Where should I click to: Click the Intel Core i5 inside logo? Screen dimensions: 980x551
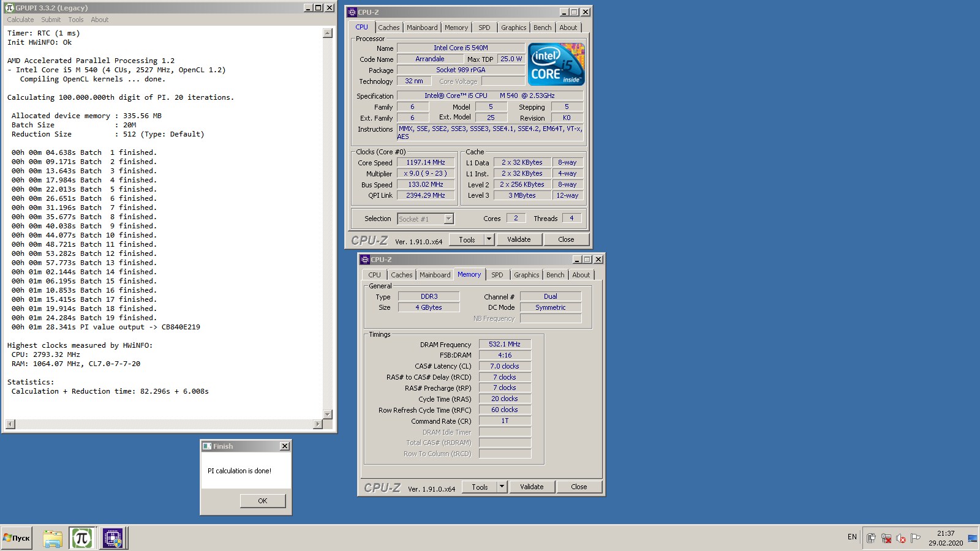pyautogui.click(x=556, y=64)
